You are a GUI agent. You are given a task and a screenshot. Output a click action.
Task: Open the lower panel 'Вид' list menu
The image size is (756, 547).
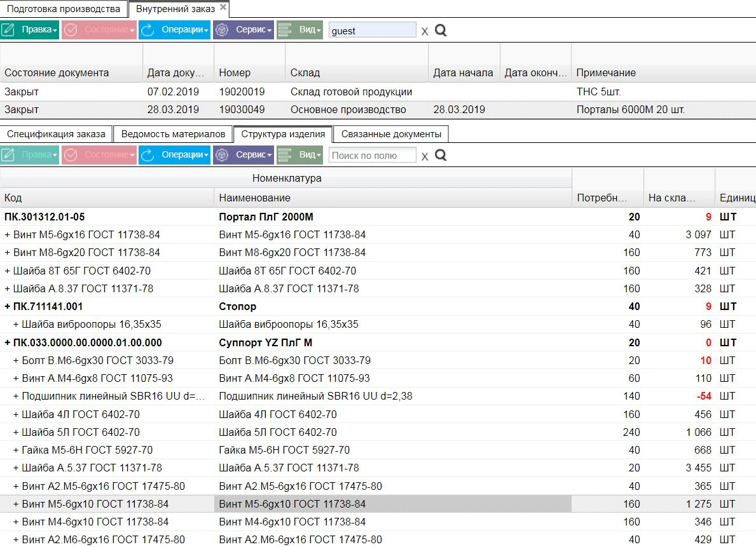299,155
